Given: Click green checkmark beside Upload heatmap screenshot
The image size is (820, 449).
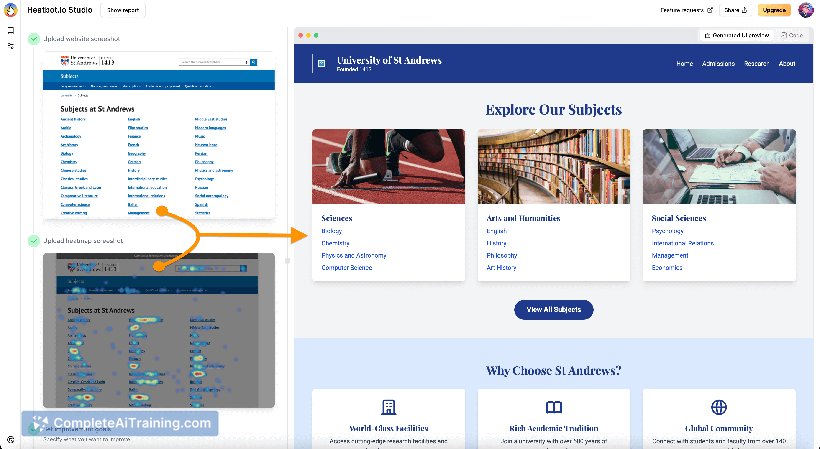Looking at the screenshot, I should [x=34, y=240].
